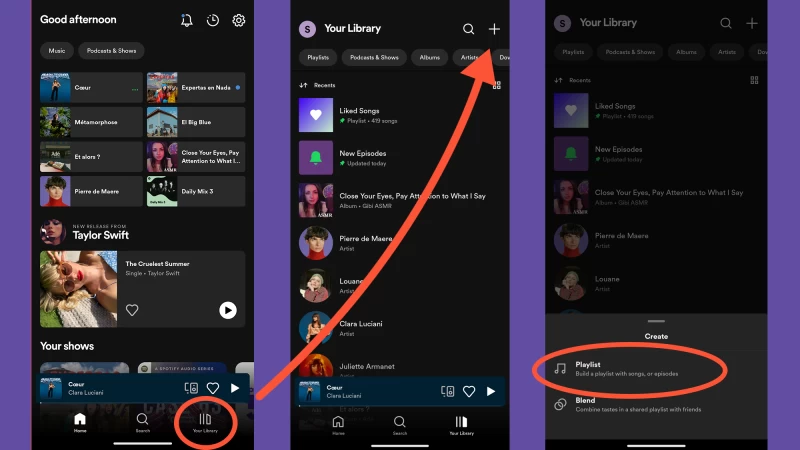Tap Your Library icon circled in red
This screenshot has height=450, width=800.
(x=205, y=421)
